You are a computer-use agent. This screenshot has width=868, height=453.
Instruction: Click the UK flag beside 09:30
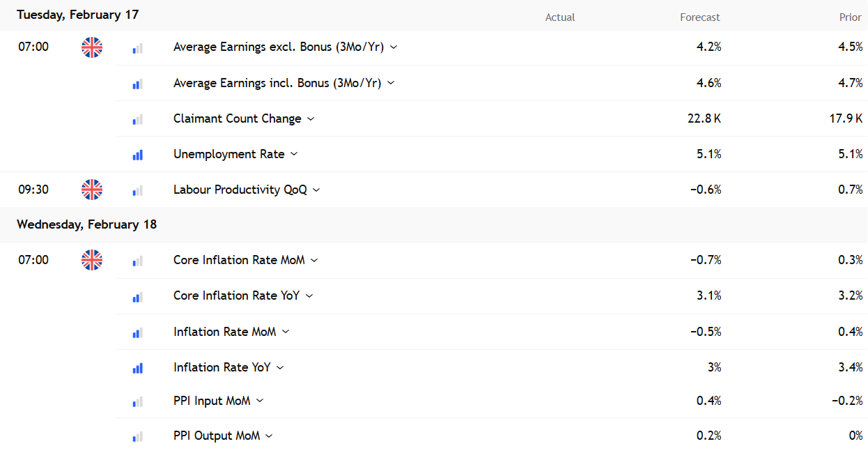click(92, 190)
